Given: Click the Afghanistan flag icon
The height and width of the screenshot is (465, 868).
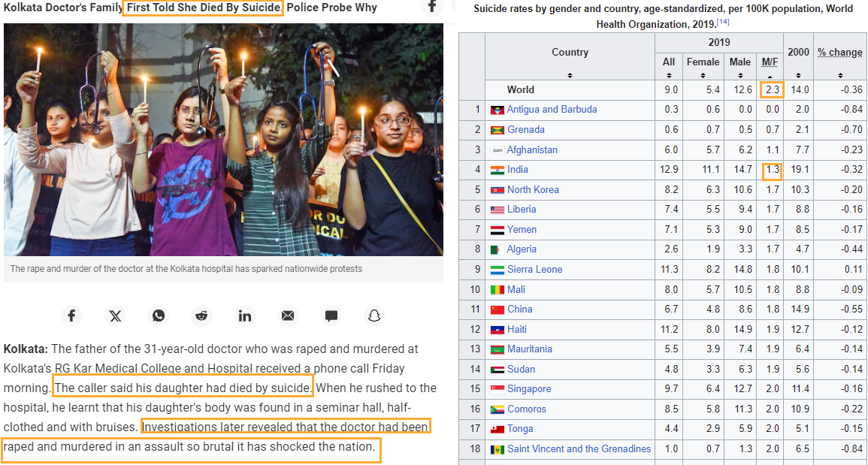Looking at the screenshot, I should (x=497, y=150).
